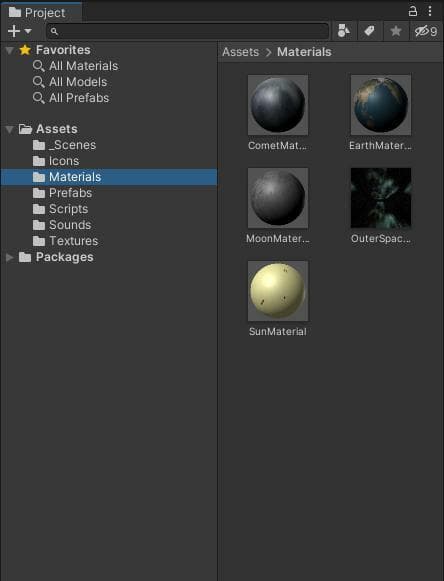Open the _Scenes folder
This screenshot has width=444, height=581.
point(72,145)
